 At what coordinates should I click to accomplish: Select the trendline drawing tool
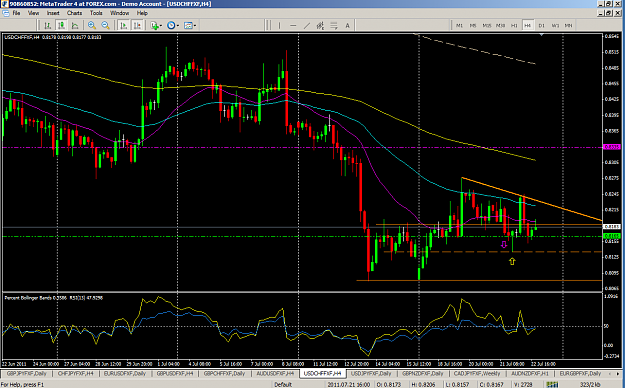click(x=307, y=26)
